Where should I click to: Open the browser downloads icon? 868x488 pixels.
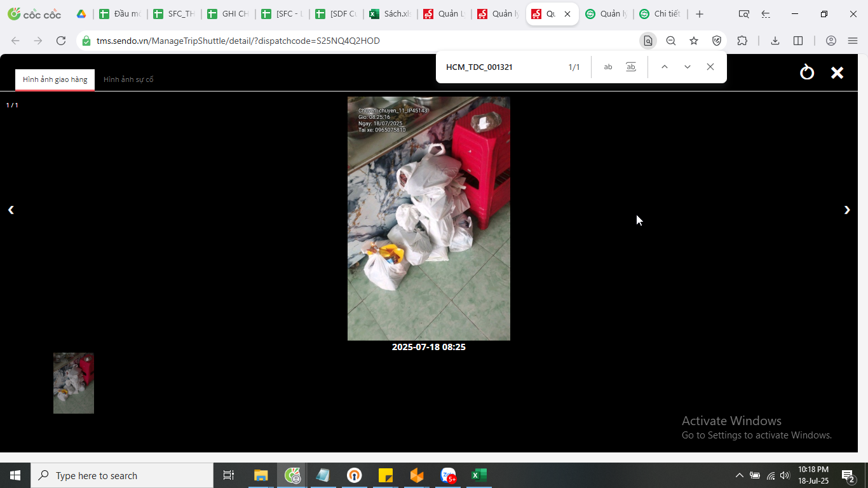pos(775,41)
